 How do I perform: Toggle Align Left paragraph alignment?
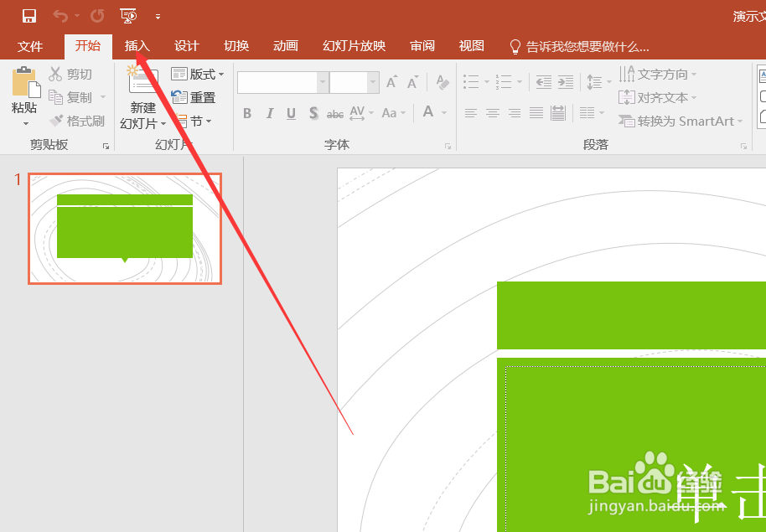470,113
